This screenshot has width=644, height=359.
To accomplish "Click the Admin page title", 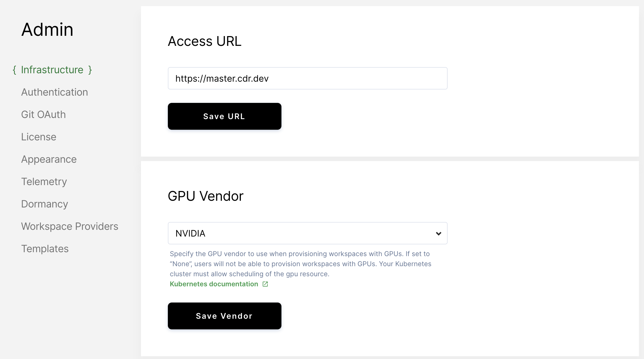I will coord(47,30).
